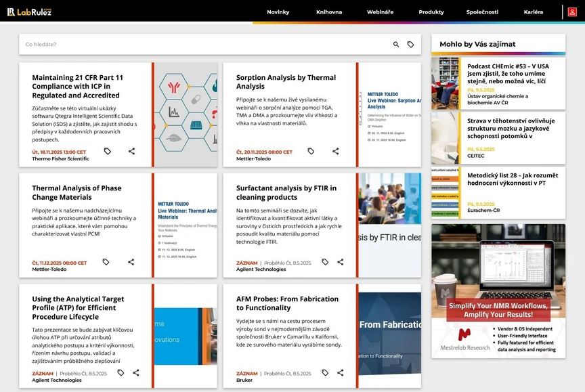Click 'Eurachem-ČR' source label
585x392 pixels.
[x=483, y=210]
